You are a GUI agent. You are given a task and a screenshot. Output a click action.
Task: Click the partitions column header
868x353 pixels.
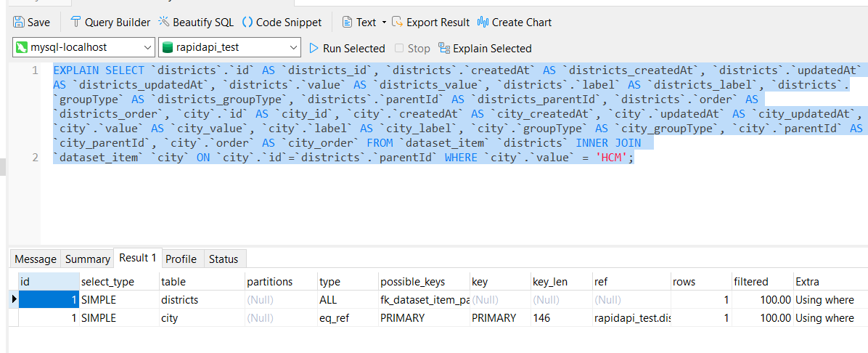point(281,282)
